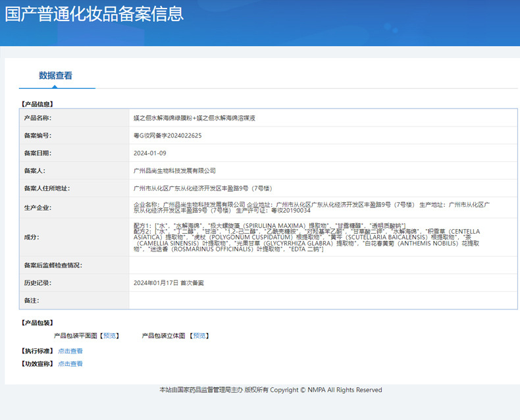This screenshot has width=520, height=420.
Task: Select filing number 粤G妆网备字2024022625
Action: click(167, 136)
